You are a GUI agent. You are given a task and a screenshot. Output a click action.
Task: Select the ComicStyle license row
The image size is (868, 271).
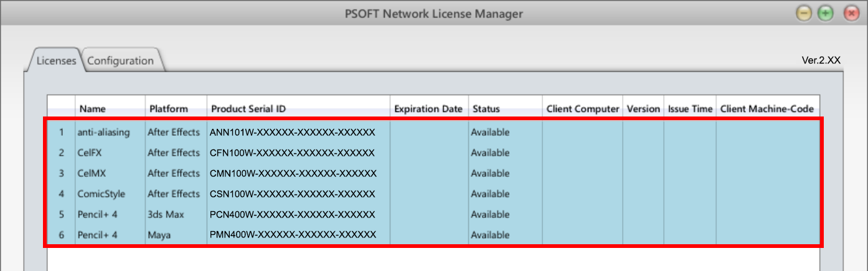point(101,194)
